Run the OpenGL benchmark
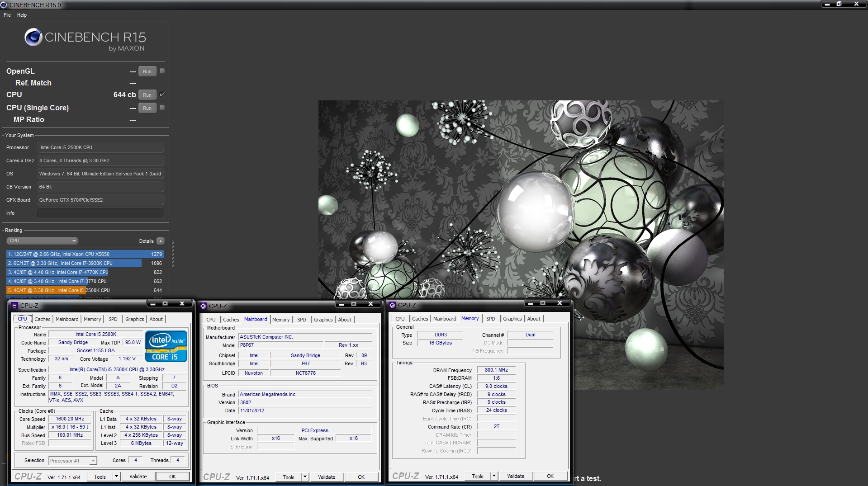Viewport: 868px width, 486px height. click(147, 71)
